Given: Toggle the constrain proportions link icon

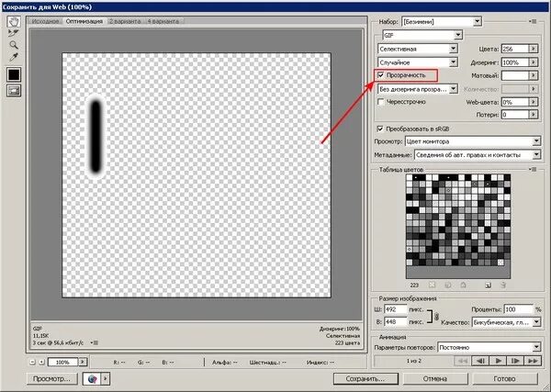Looking at the screenshot, I should [436, 316].
